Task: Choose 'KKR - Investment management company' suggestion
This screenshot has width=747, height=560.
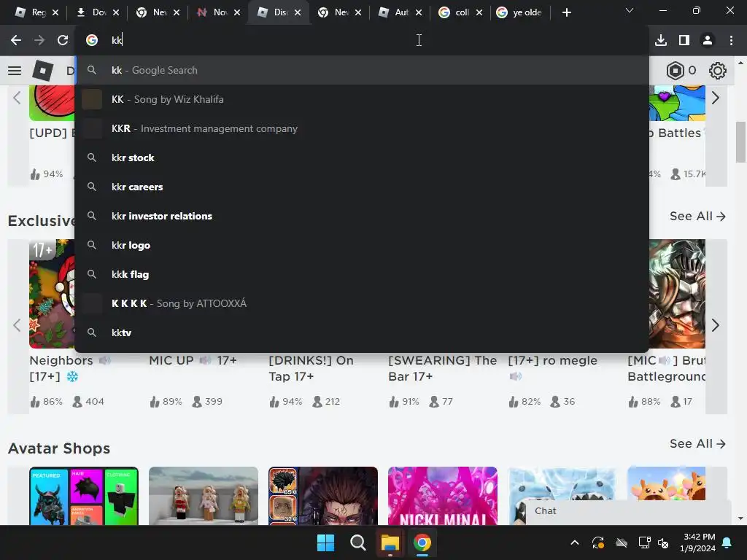Action: click(x=362, y=128)
